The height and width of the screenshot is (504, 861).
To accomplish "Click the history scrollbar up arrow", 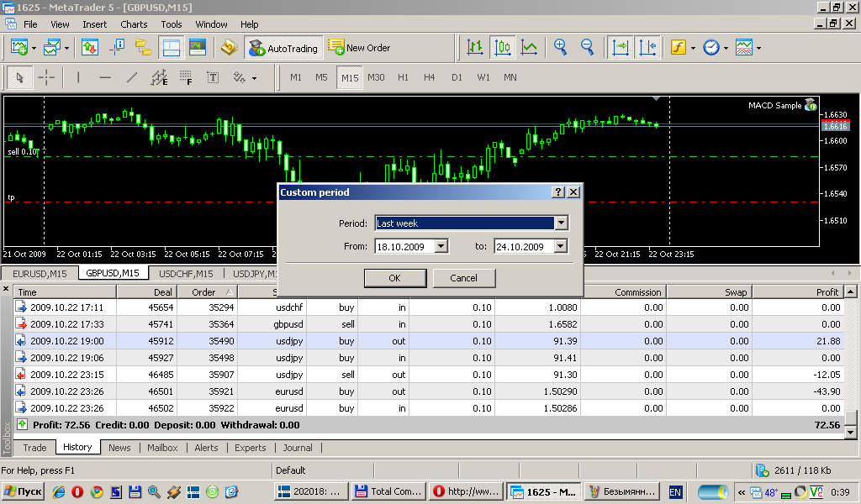I will [x=851, y=291].
